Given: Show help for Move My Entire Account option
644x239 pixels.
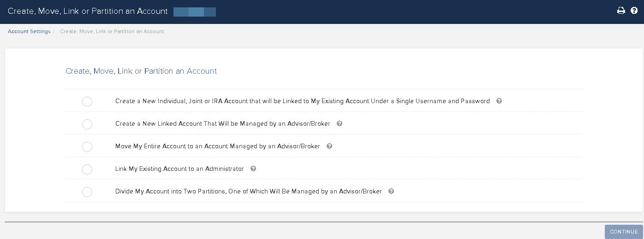Looking at the screenshot, I should 329,146.
